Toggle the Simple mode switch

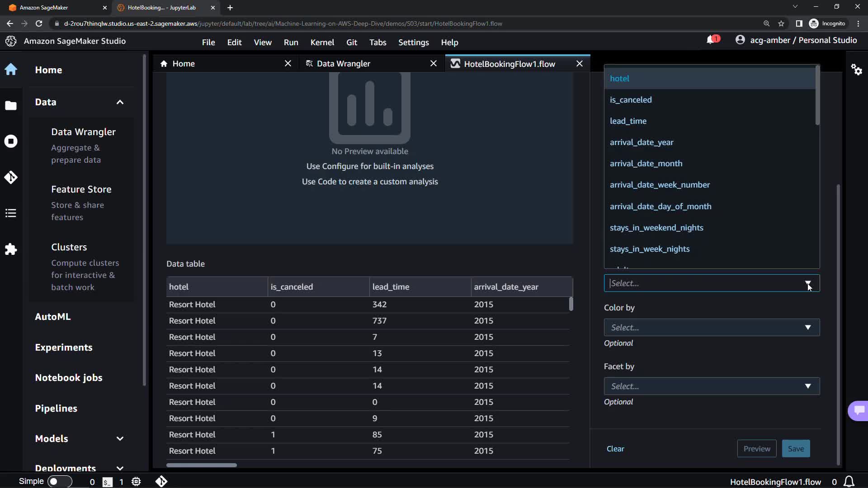pos(60,482)
